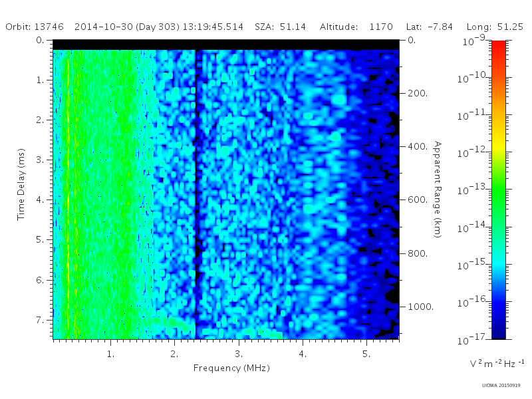Click the Apparent Range (km) axis label

pyautogui.click(x=438, y=190)
